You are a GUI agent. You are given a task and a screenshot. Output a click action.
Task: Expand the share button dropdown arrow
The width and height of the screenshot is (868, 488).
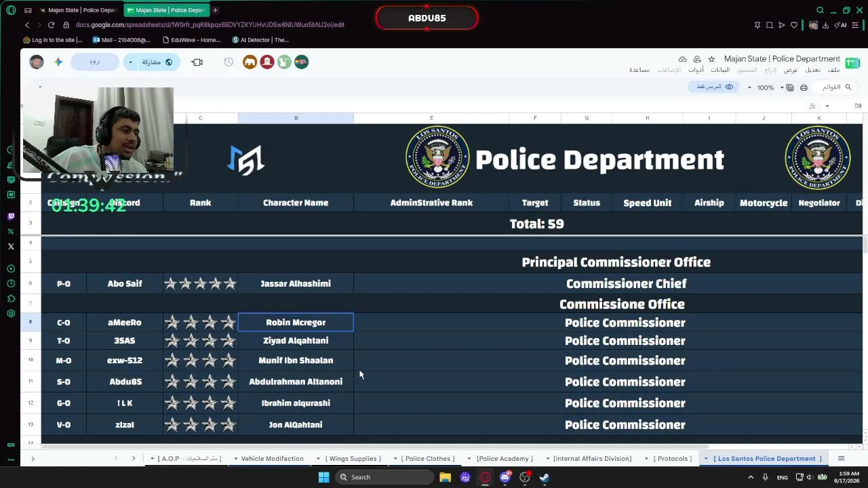click(130, 62)
